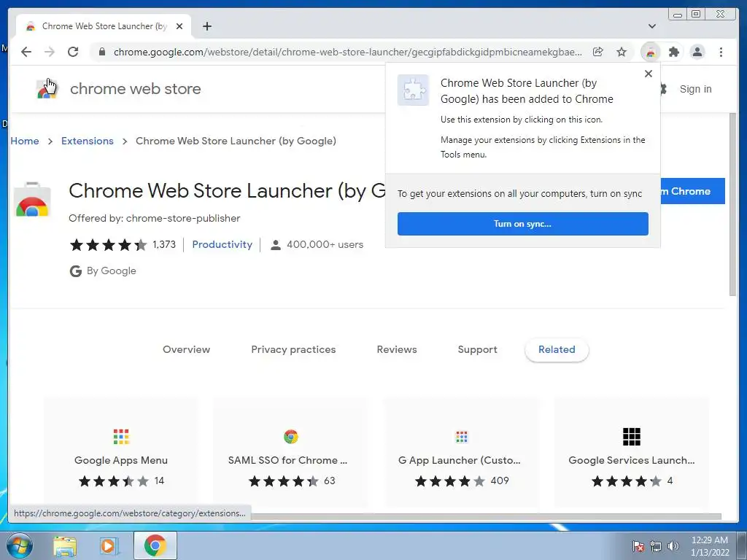This screenshot has width=747, height=560.
Task: Open Windows Explorer from the taskbar
Action: pos(65,546)
